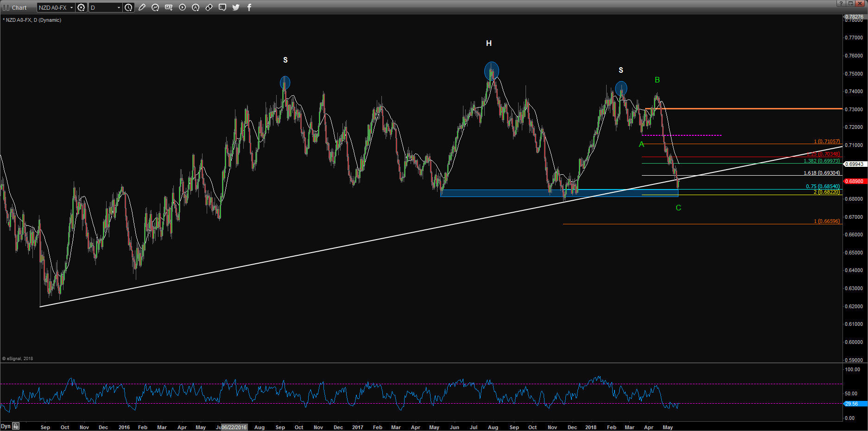The width and height of the screenshot is (868, 431).
Task: Click the 2017 label on time axis
Action: pyautogui.click(x=358, y=427)
